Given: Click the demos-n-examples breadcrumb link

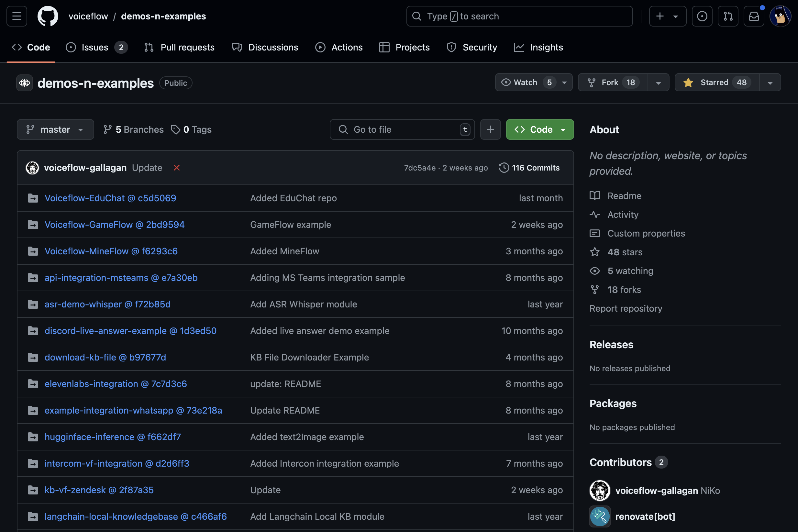Looking at the screenshot, I should pos(163,16).
